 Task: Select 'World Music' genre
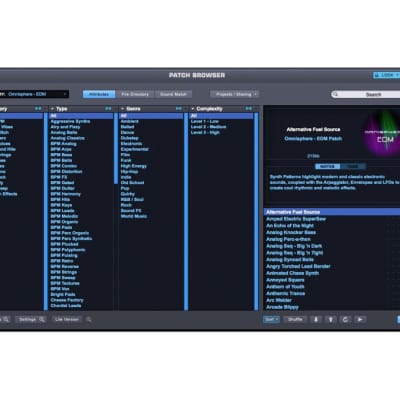[134, 216]
